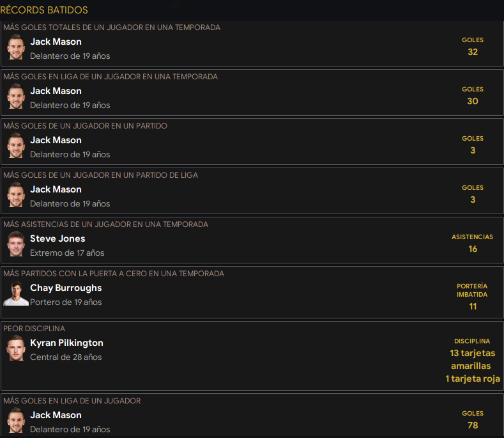Select 'MÁS GOLES EN LIGA DE UN JUGADOR' title
504x438 pixels.
pyautogui.click(x=72, y=401)
